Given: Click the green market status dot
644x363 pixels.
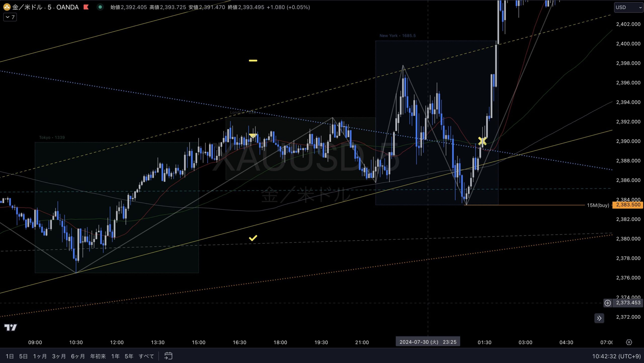Looking at the screenshot, I should (100, 7).
